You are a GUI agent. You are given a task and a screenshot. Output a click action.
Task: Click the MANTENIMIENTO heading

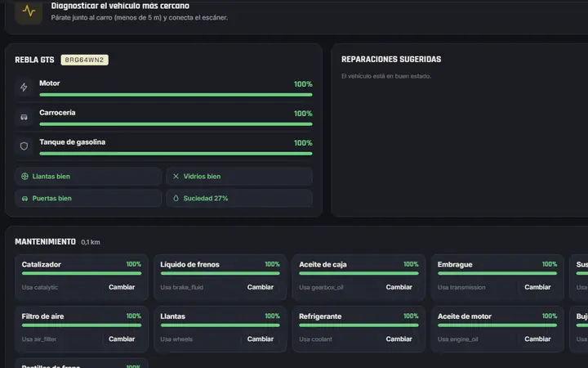click(x=45, y=241)
